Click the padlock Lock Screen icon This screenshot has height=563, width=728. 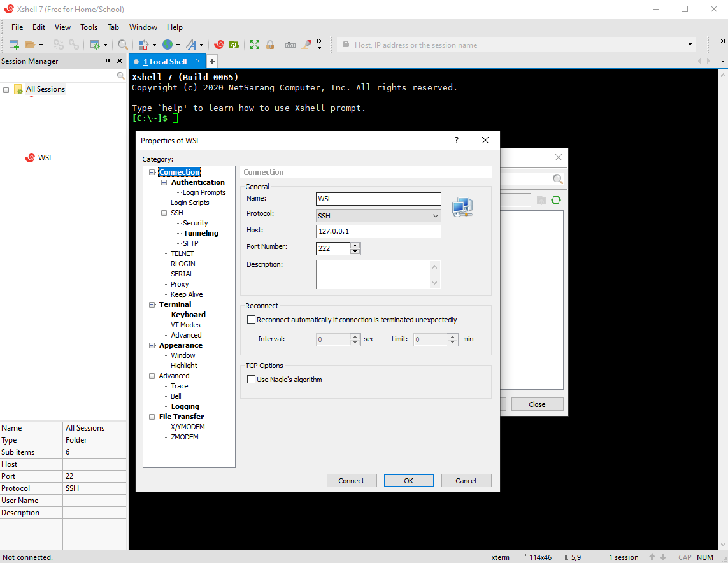270,45
